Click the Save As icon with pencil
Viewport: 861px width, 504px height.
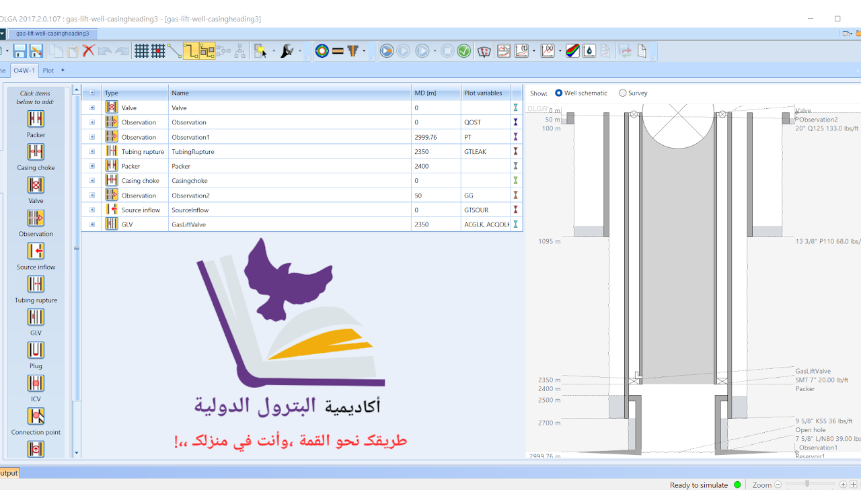point(36,51)
